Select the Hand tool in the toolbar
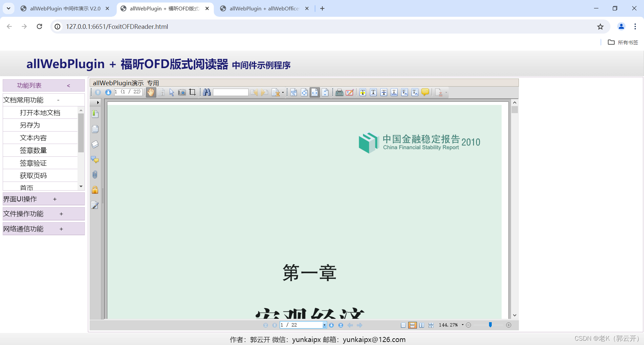The image size is (644, 345). point(151,92)
